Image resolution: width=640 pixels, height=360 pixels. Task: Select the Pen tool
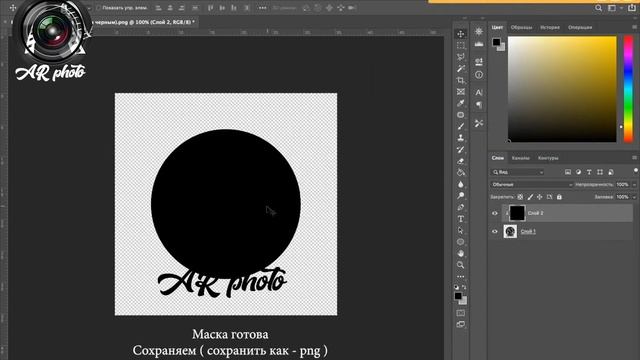click(x=461, y=207)
